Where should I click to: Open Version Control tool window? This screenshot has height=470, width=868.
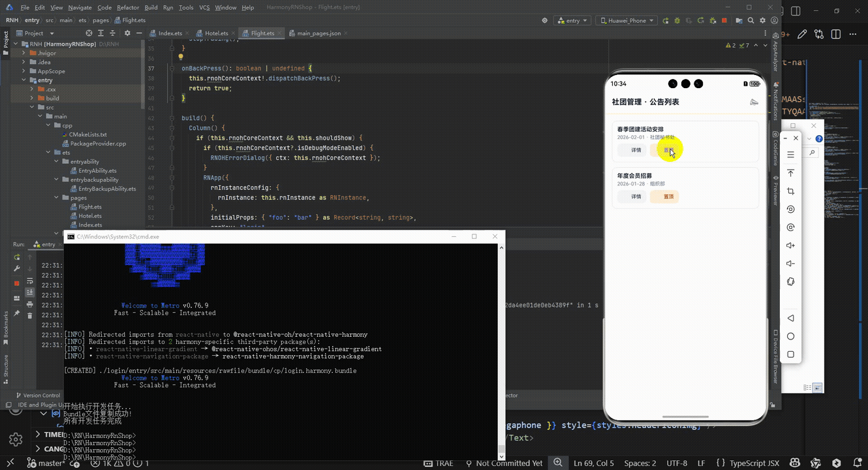click(x=38, y=395)
